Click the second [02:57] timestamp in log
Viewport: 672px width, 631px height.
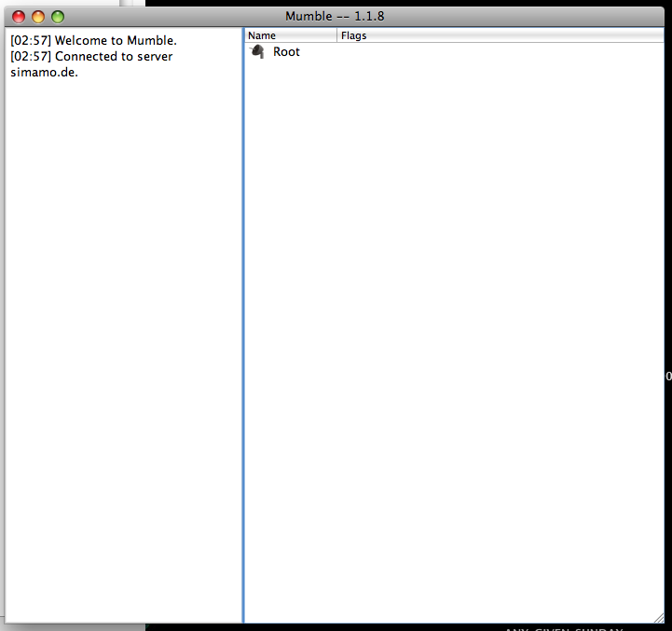[30, 57]
